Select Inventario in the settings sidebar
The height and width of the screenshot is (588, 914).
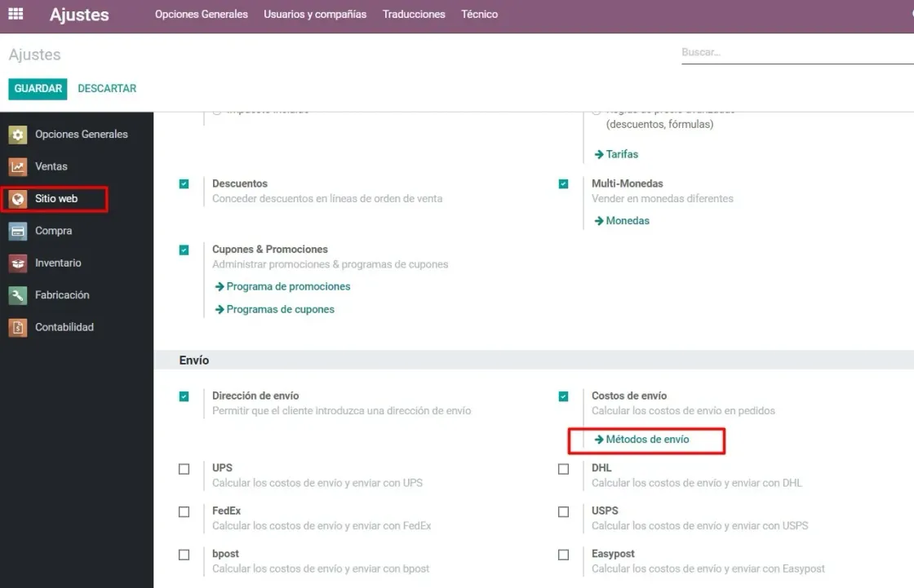[x=58, y=263]
